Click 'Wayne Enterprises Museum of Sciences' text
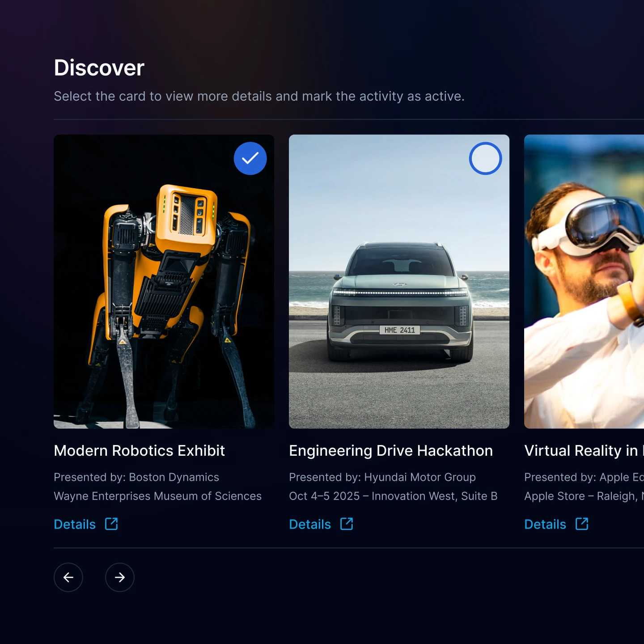644x644 pixels. point(157,496)
